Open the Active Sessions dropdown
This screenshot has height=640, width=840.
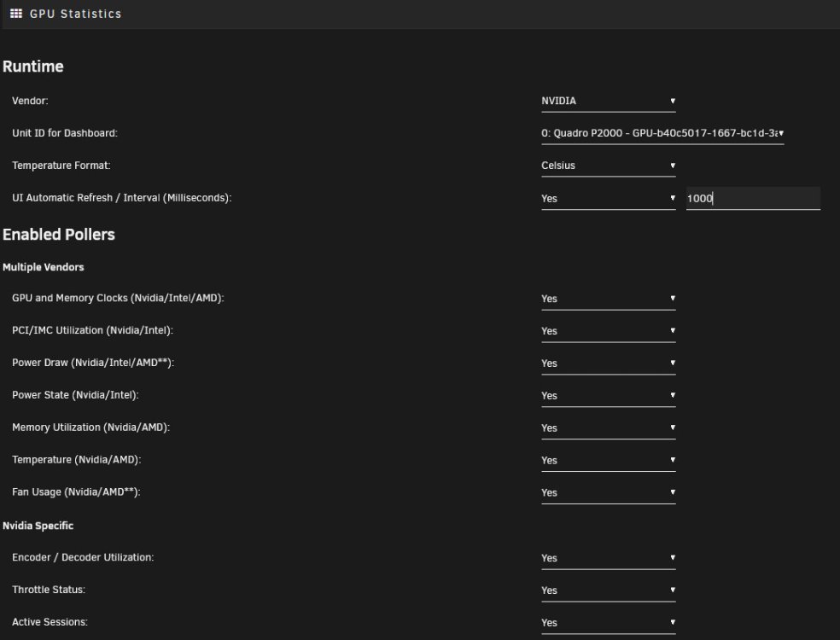click(608, 623)
